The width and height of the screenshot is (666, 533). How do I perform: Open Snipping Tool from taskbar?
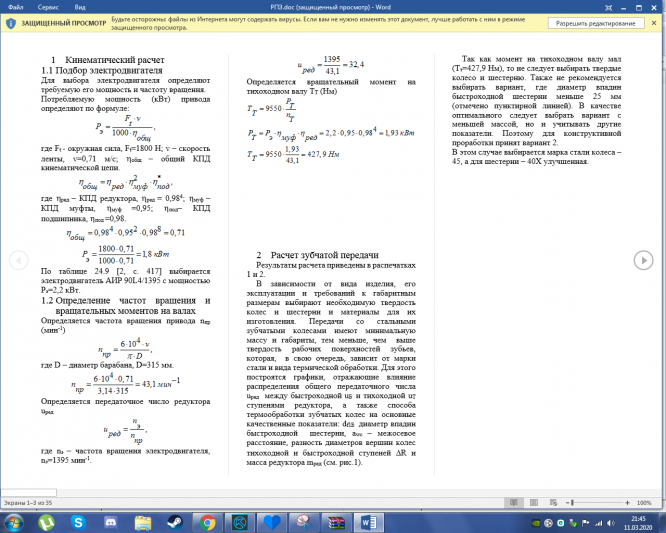tap(304, 522)
